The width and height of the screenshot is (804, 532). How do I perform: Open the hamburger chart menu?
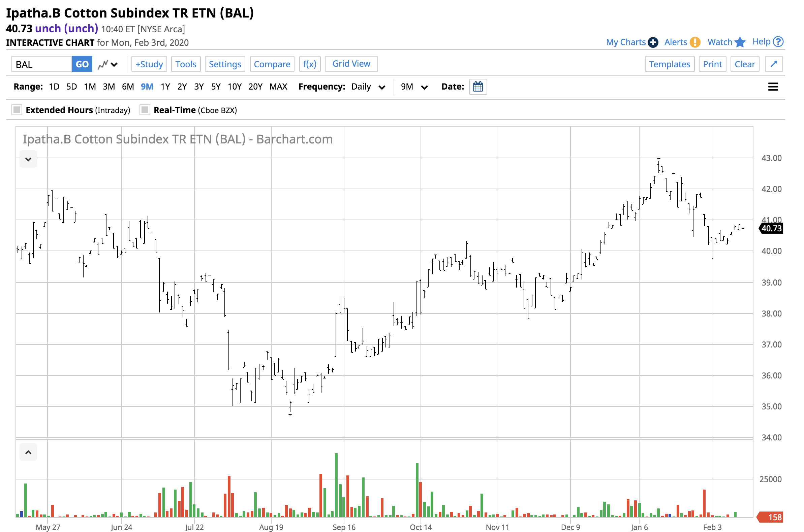coord(773,87)
